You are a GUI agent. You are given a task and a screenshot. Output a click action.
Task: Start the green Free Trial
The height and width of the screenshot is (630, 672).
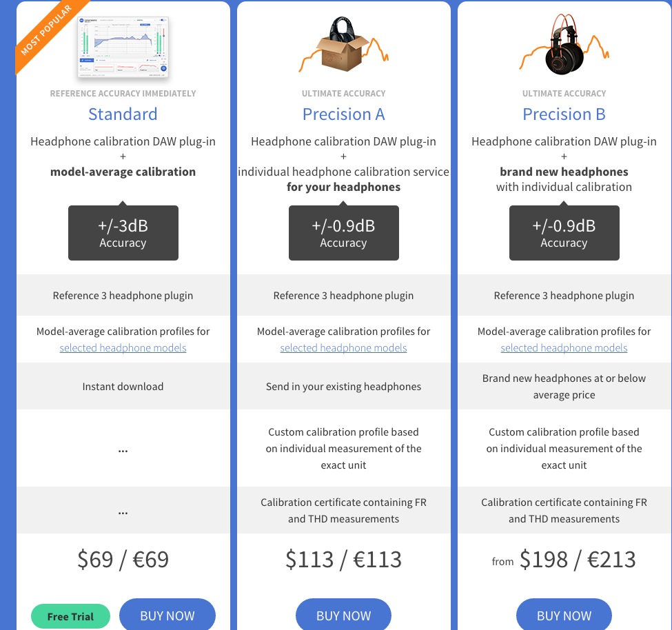pyautogui.click(x=70, y=616)
